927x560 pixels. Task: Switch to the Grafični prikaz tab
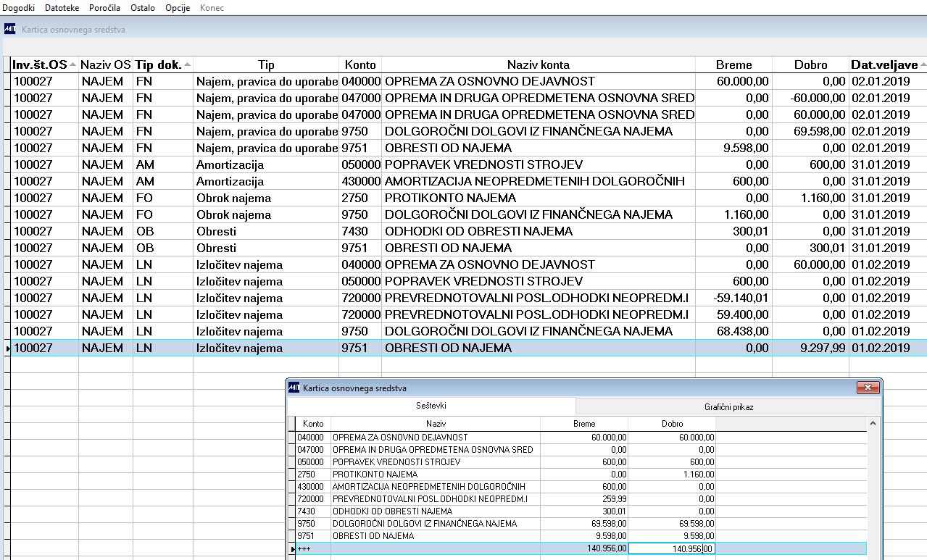(728, 407)
